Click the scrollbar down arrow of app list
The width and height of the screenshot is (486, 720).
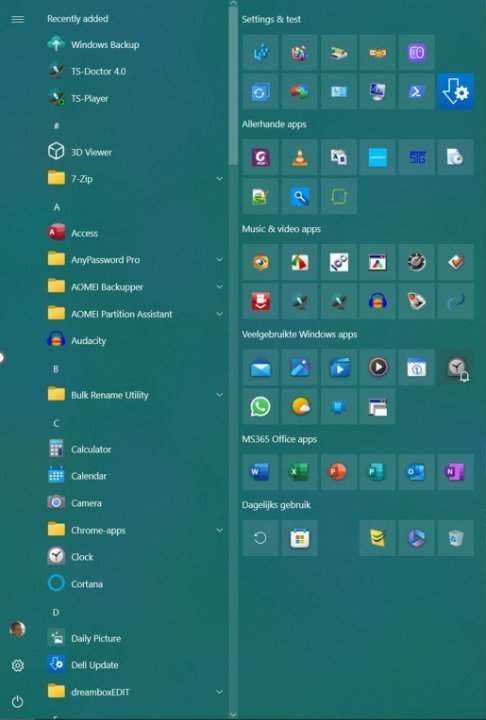point(233,714)
